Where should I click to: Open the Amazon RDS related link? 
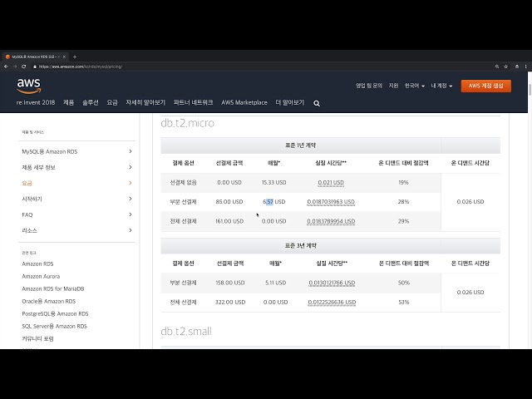click(x=37, y=264)
